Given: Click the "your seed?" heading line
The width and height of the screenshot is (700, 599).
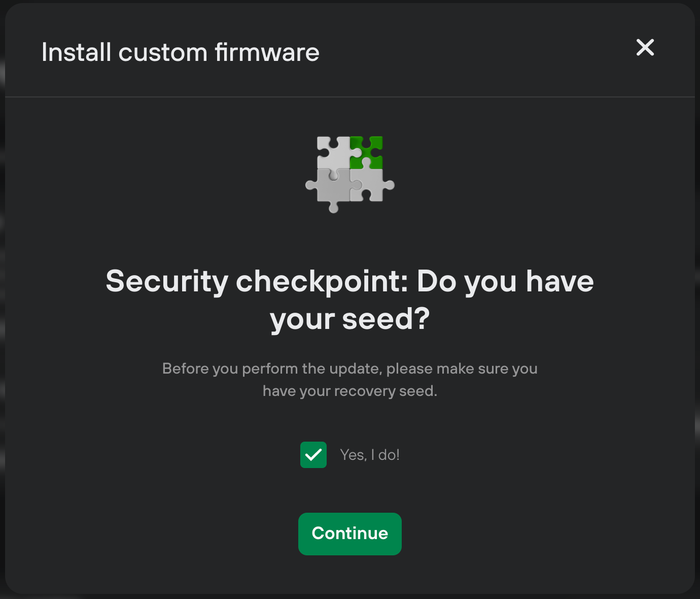Looking at the screenshot, I should point(350,319).
